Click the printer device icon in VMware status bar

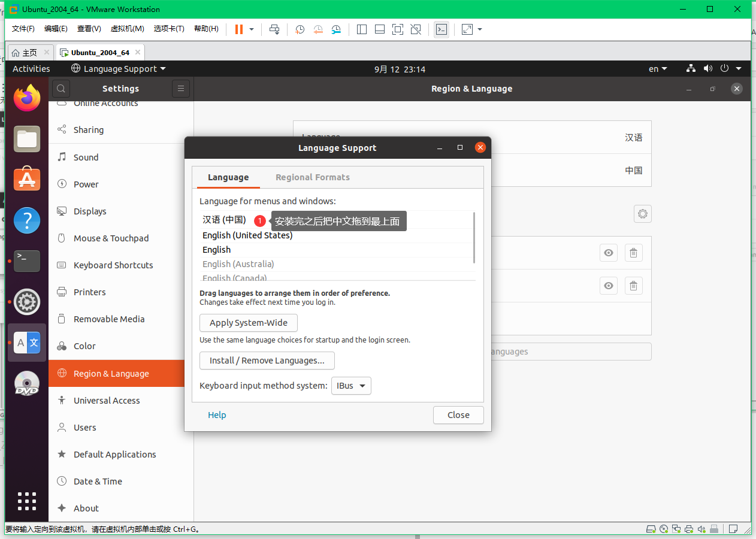point(689,529)
